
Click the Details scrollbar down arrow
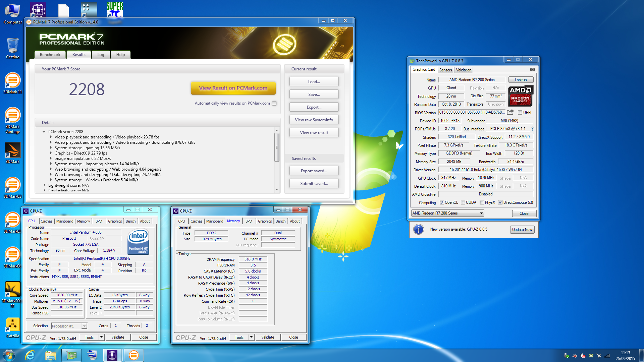[x=277, y=190]
